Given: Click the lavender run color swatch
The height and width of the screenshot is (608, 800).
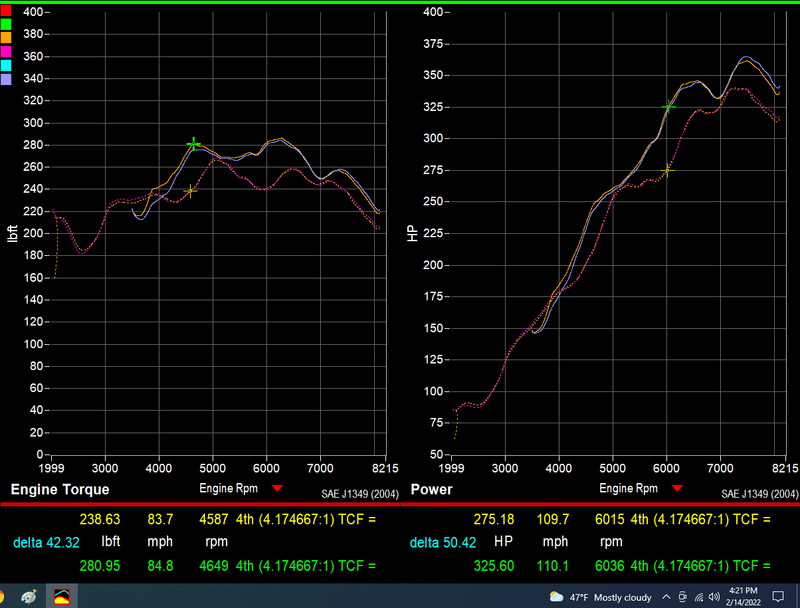Looking at the screenshot, I should (x=5, y=79).
